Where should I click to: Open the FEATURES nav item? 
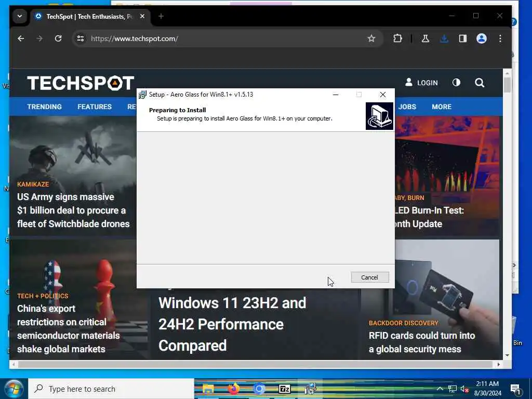95,107
